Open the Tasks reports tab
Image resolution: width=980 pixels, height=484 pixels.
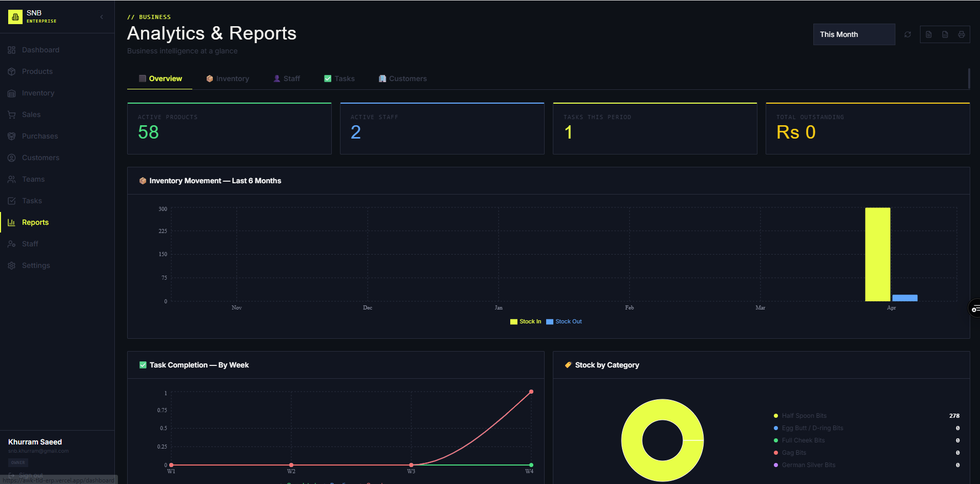(x=339, y=79)
